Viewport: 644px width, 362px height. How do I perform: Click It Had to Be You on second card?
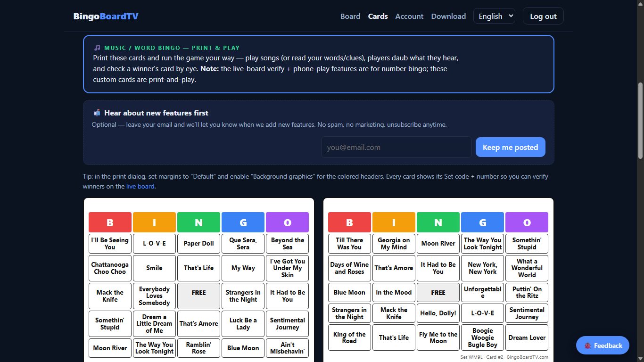pos(438,268)
